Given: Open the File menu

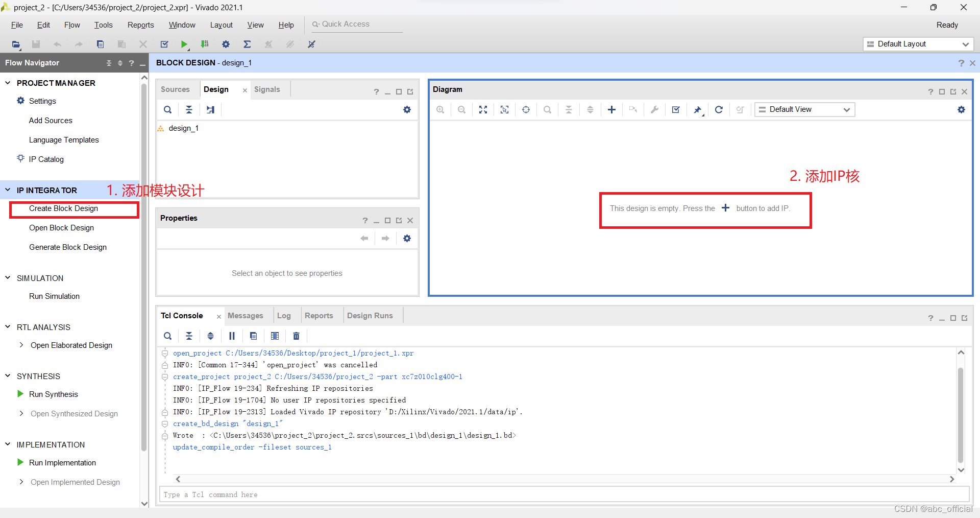Looking at the screenshot, I should pyautogui.click(x=17, y=25).
